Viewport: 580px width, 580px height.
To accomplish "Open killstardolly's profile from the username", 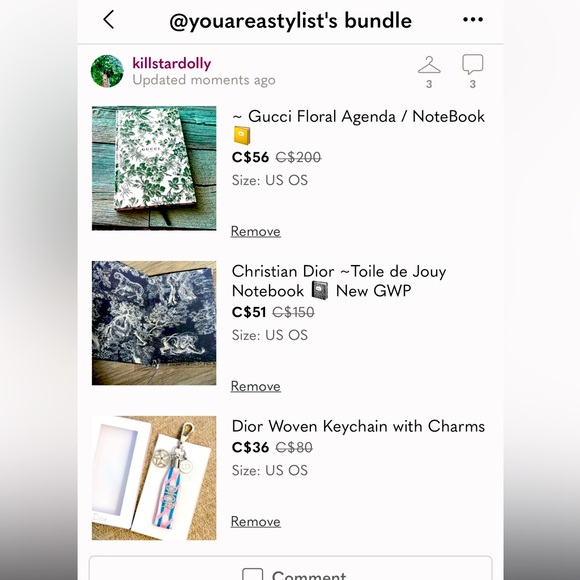I will 172,63.
